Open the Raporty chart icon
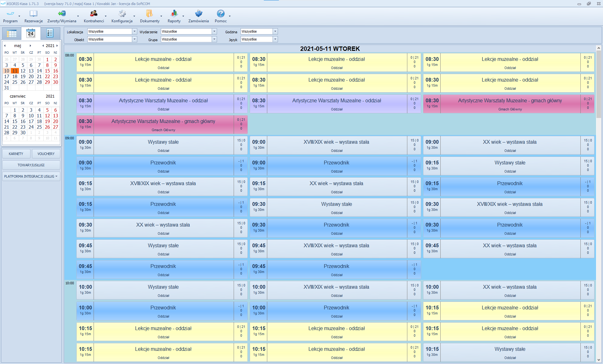 tap(174, 14)
